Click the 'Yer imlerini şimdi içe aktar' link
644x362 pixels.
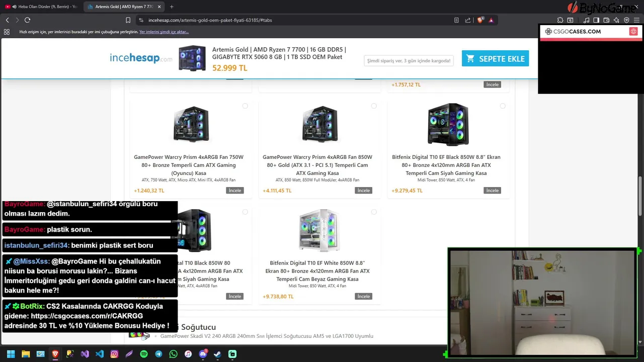tap(164, 32)
